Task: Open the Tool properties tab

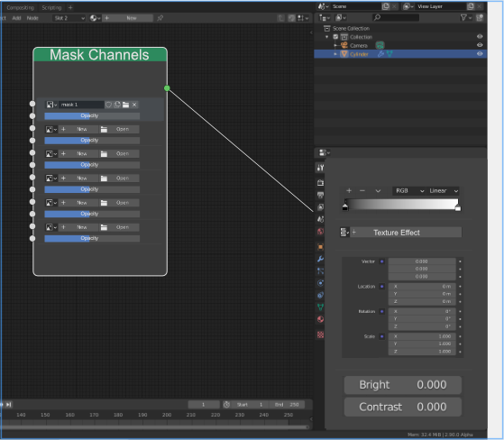Action: [x=320, y=168]
